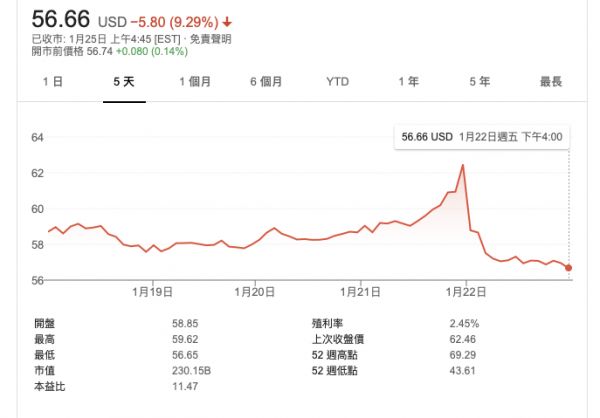Click the 1月19日 date label on the axis

pyautogui.click(x=153, y=292)
